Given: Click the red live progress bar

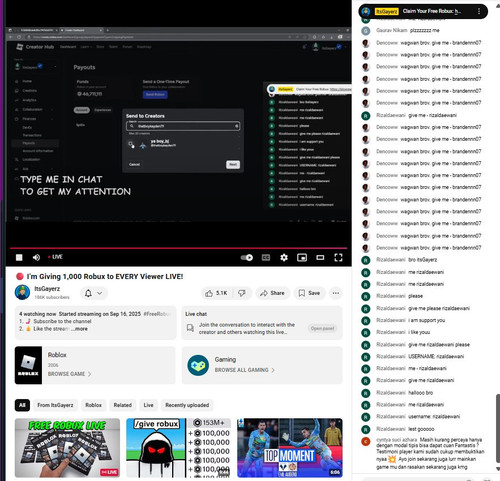Looking at the screenshot, I should (x=178, y=248).
